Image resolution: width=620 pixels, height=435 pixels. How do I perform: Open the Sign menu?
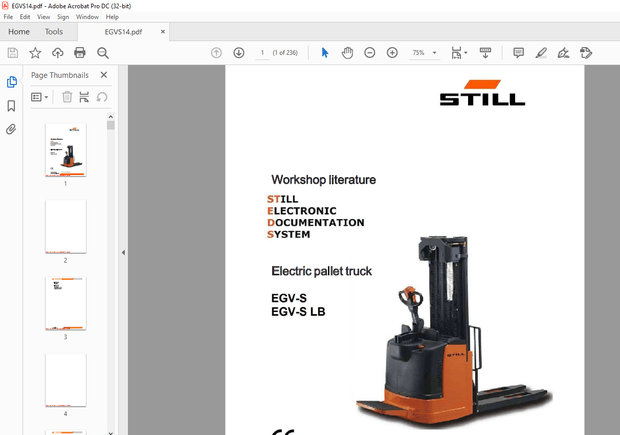(x=63, y=17)
